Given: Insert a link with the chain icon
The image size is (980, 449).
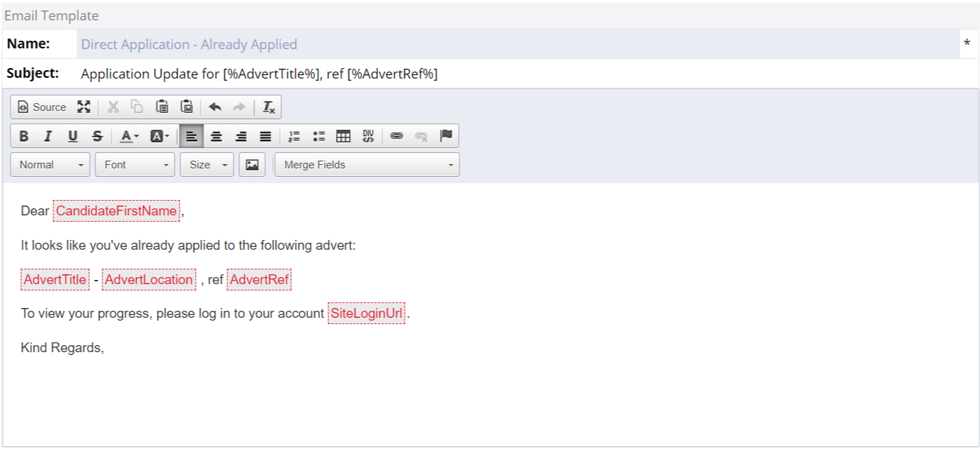Looking at the screenshot, I should click(x=397, y=136).
